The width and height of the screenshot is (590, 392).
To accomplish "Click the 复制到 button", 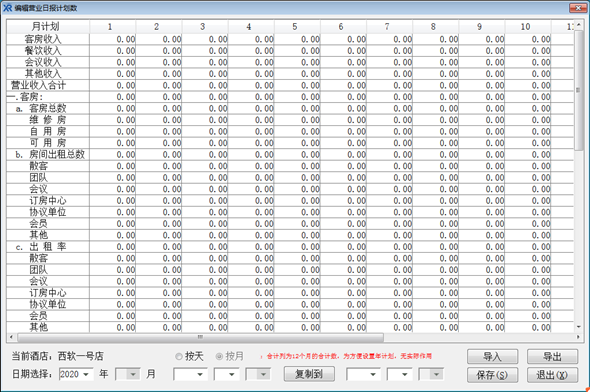I will coord(309,374).
